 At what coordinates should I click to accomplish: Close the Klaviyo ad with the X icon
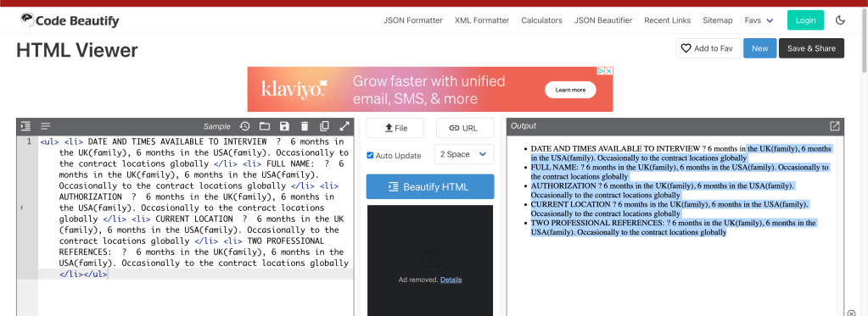608,70
